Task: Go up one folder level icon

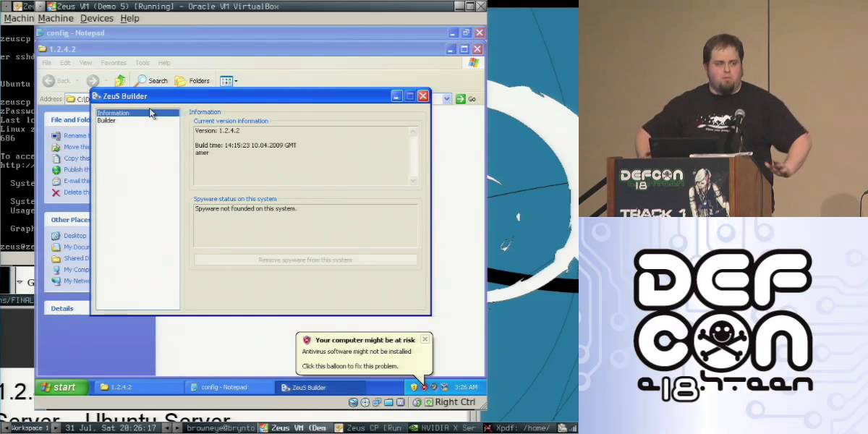Action: pyautogui.click(x=120, y=80)
